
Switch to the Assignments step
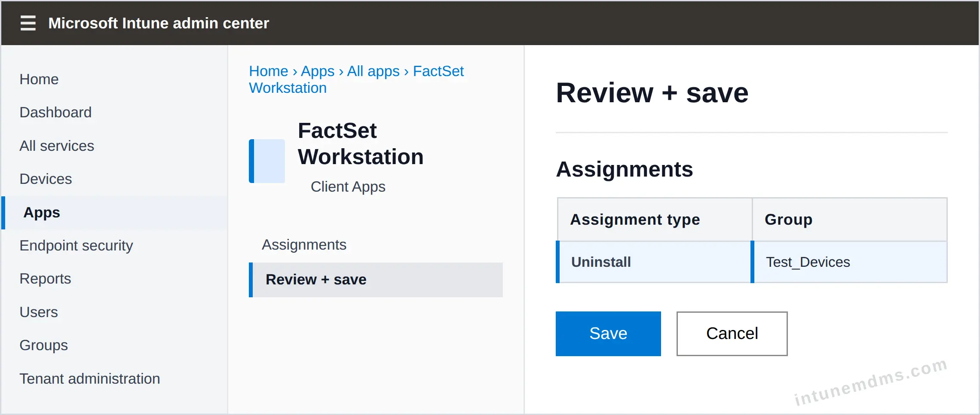pyautogui.click(x=304, y=245)
